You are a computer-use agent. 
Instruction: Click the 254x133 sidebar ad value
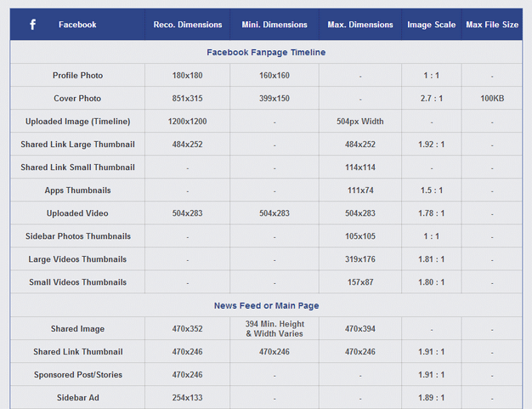pos(187,398)
